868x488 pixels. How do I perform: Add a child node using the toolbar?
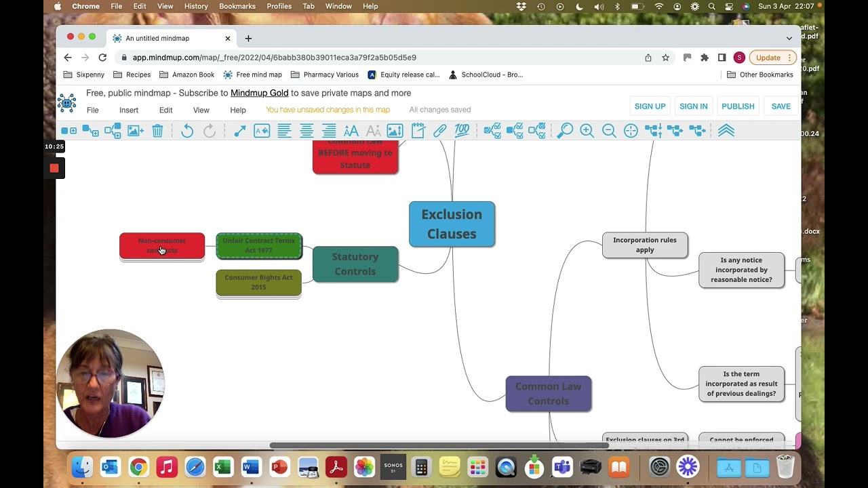90,131
